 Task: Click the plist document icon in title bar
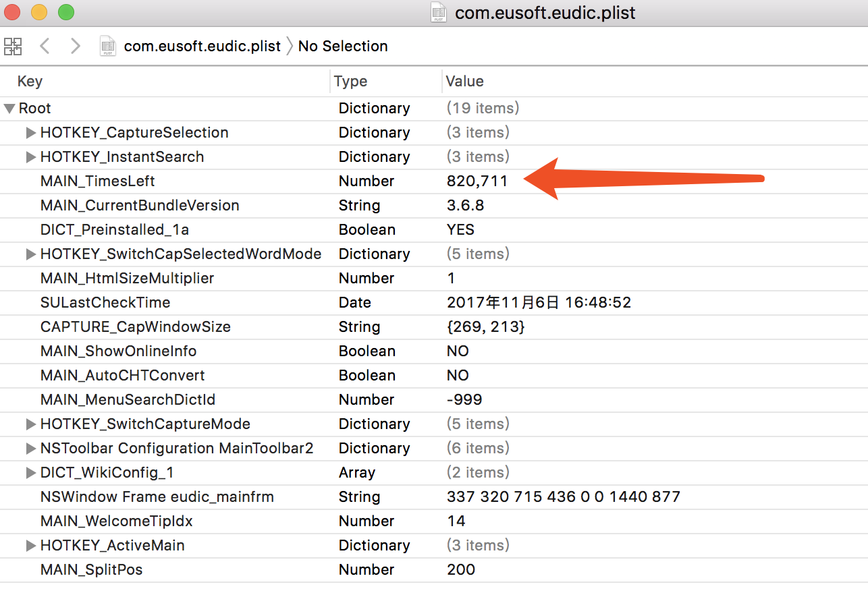439,13
